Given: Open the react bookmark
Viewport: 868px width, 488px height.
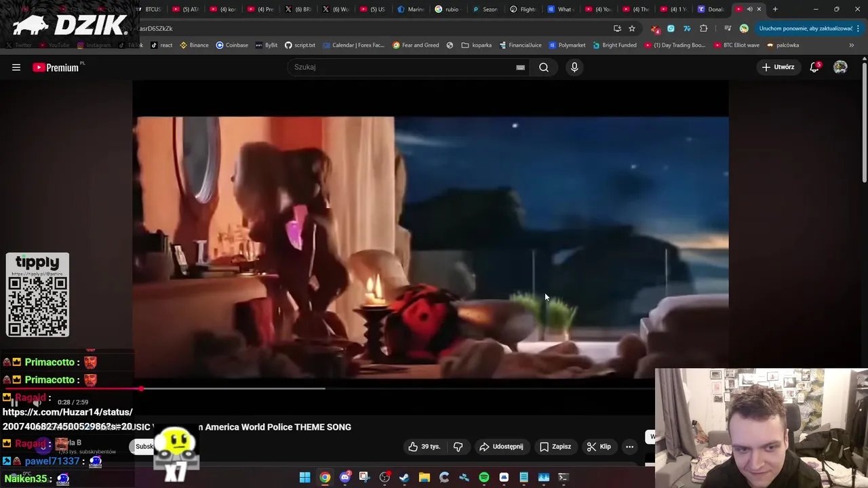Looking at the screenshot, I should [161, 45].
